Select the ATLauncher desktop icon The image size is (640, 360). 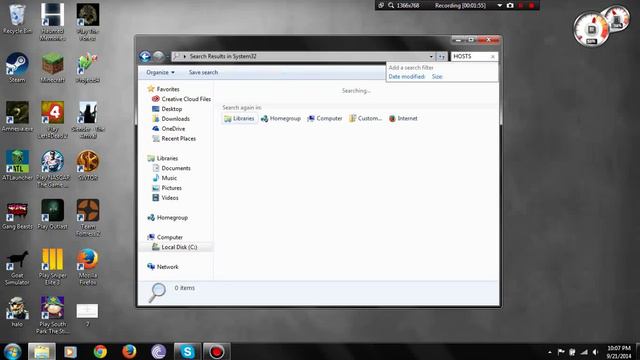tap(17, 165)
